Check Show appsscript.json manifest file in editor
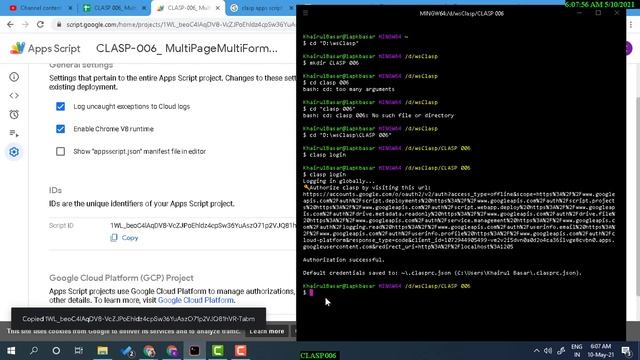Image resolution: width=640 pixels, height=360 pixels. point(60,151)
